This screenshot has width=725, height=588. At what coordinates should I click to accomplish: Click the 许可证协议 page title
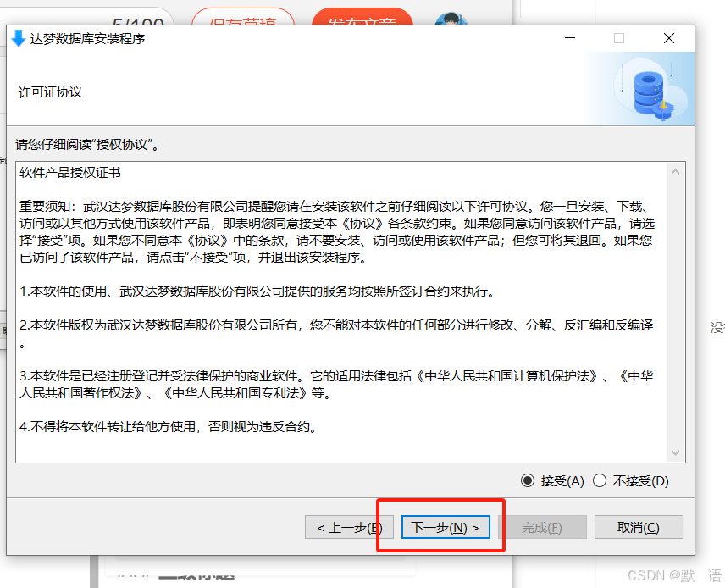[51, 92]
